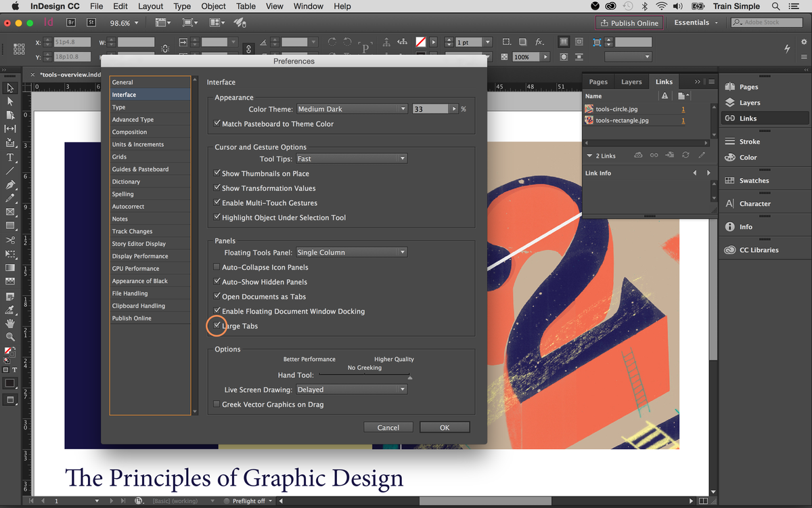Select the Type tool in the toolbar
Viewport: 812px width, 508px height.
point(9,158)
